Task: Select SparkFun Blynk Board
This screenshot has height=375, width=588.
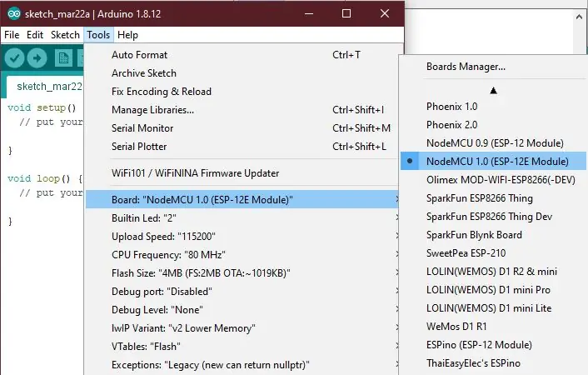Action: click(x=493, y=235)
